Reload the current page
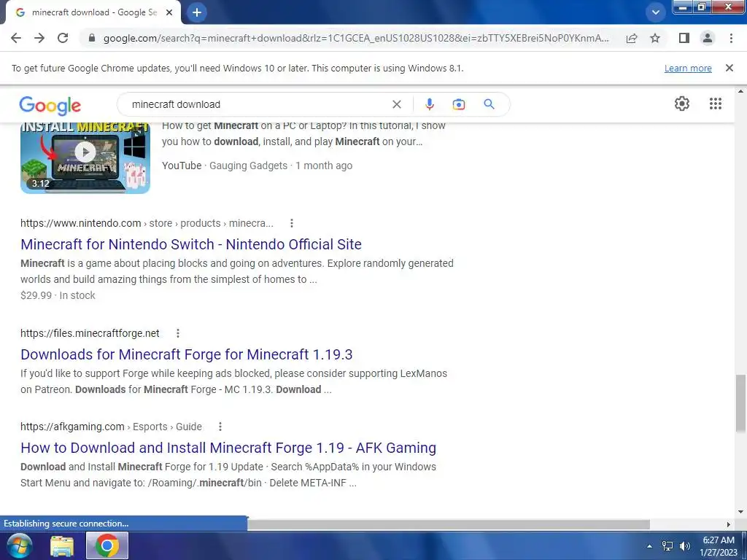This screenshot has height=560, width=747. click(x=63, y=38)
